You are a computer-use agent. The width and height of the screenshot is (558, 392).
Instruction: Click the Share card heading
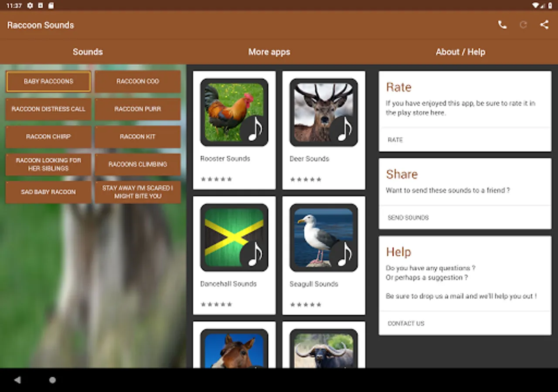[401, 174]
